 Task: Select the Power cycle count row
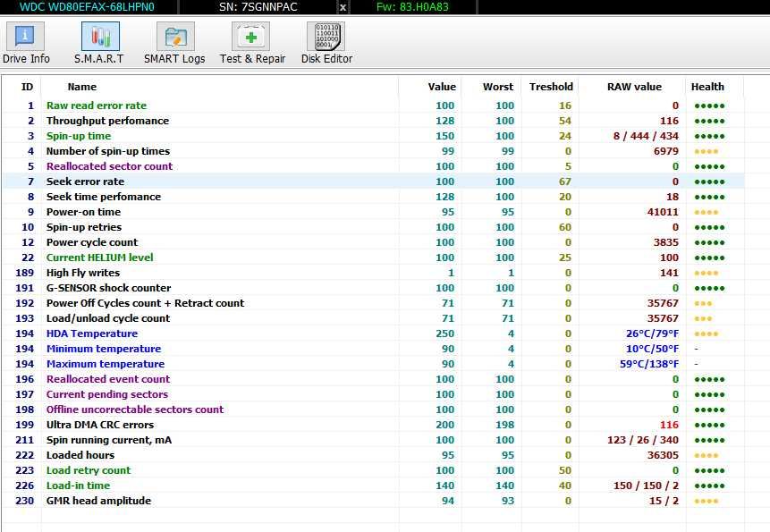coord(373,242)
